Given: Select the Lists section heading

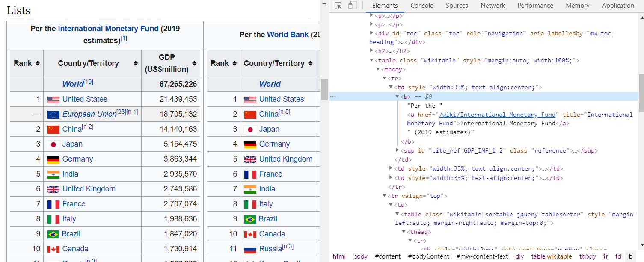Looking at the screenshot, I should (x=18, y=10).
